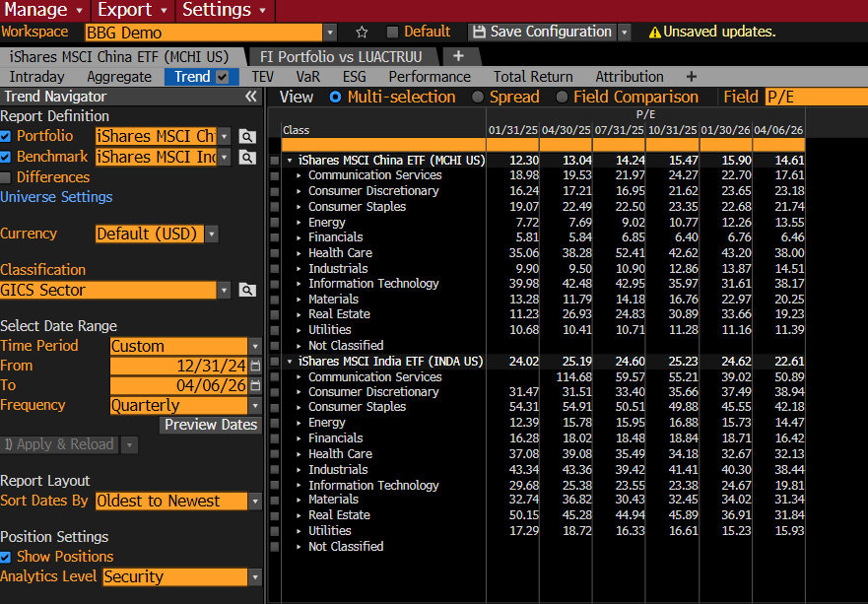The height and width of the screenshot is (604, 868).
Task: Search for a Benchmark with magnifier icon
Action: [247, 158]
